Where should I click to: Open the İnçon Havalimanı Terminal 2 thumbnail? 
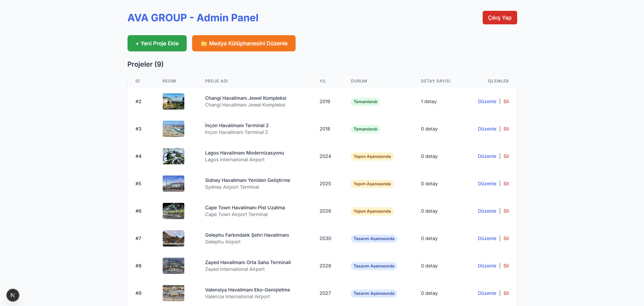pos(174,129)
